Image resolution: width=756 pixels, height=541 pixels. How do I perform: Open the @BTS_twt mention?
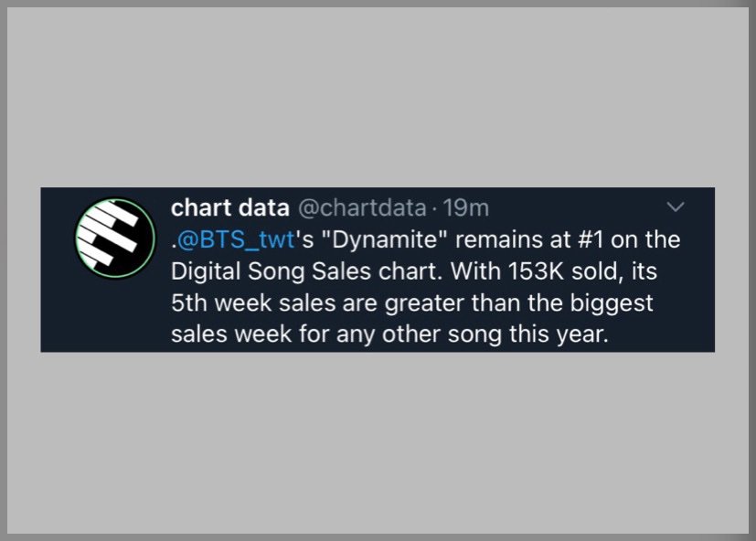236,239
